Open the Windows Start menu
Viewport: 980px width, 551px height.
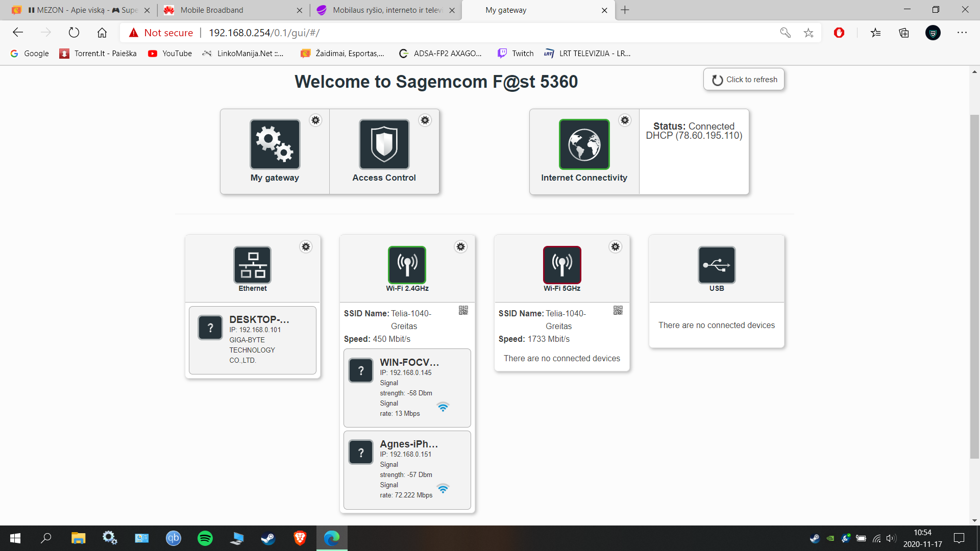pyautogui.click(x=15, y=538)
